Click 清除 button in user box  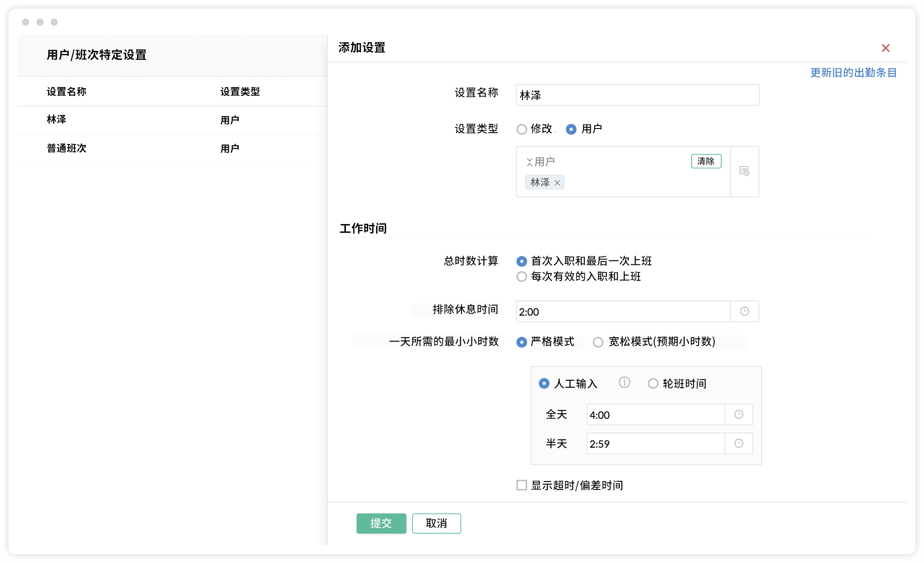(706, 161)
